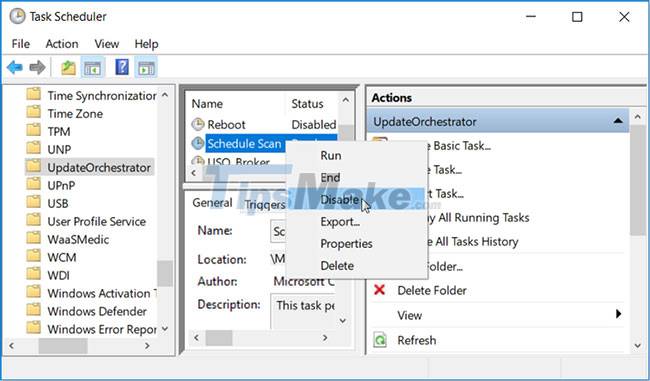Click the Forward arrow toolbar icon
The image size is (650, 381).
(x=37, y=67)
